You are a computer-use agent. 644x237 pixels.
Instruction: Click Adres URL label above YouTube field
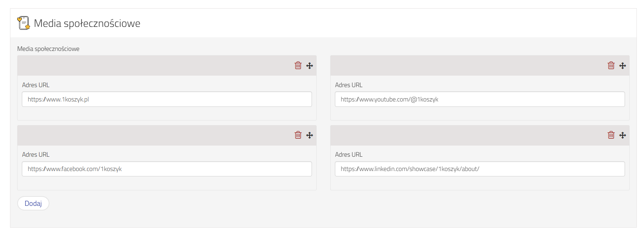coord(349,85)
